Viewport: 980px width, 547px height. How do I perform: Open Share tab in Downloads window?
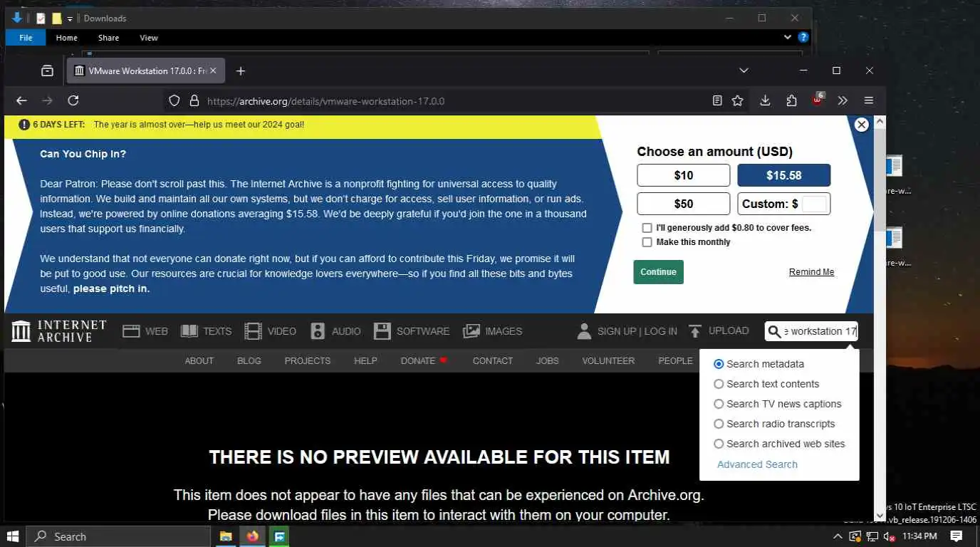point(109,38)
